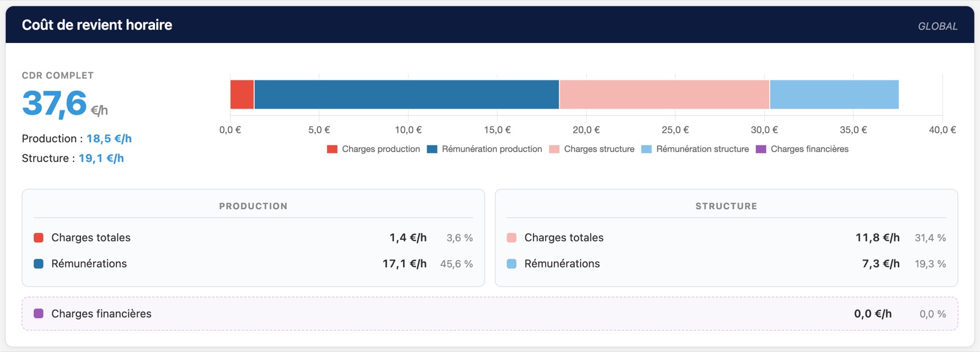Toggle Charges production legend entry
This screenshot has width=980, height=352.
(x=374, y=149)
